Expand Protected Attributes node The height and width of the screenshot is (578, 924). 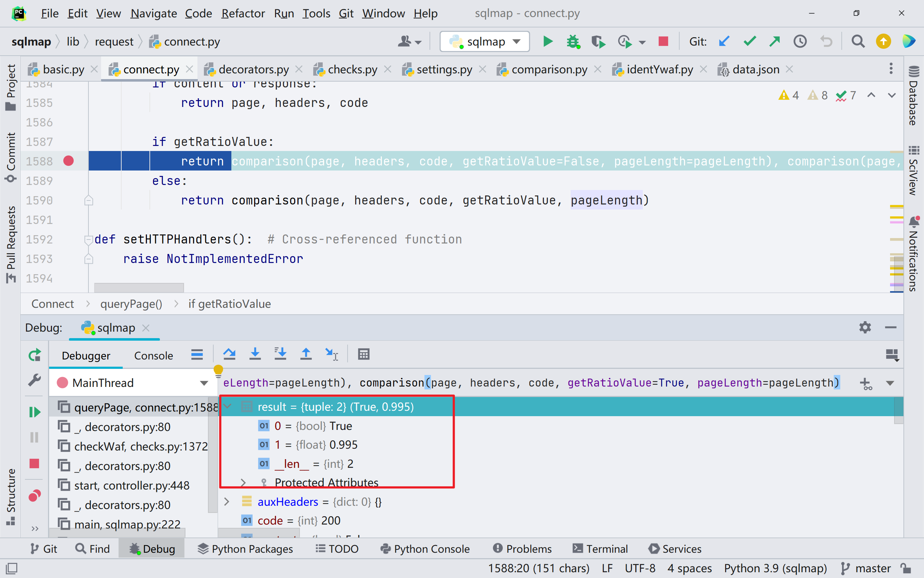pos(243,483)
